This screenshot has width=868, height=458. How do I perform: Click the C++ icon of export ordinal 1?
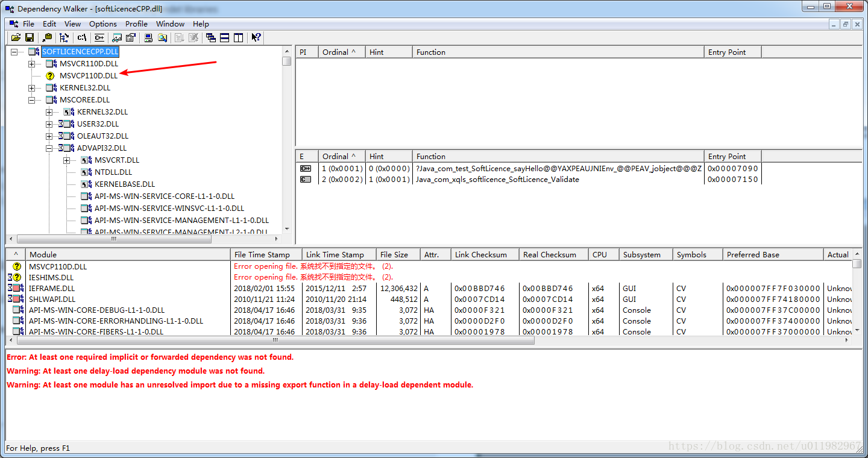[x=306, y=169]
